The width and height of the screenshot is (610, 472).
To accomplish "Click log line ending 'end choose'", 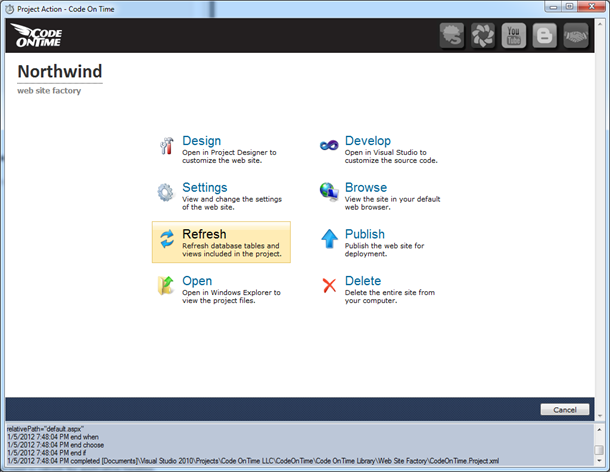I will click(x=56, y=445).
